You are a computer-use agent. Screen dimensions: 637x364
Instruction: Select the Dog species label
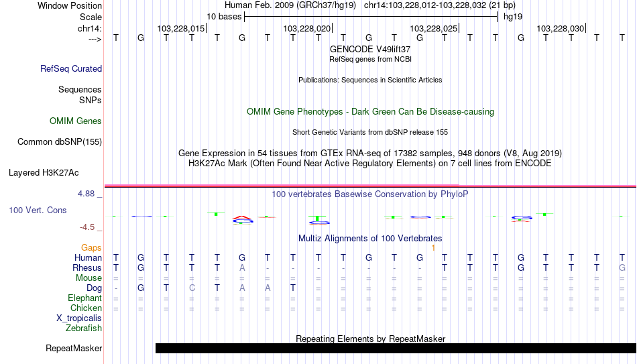(x=94, y=288)
